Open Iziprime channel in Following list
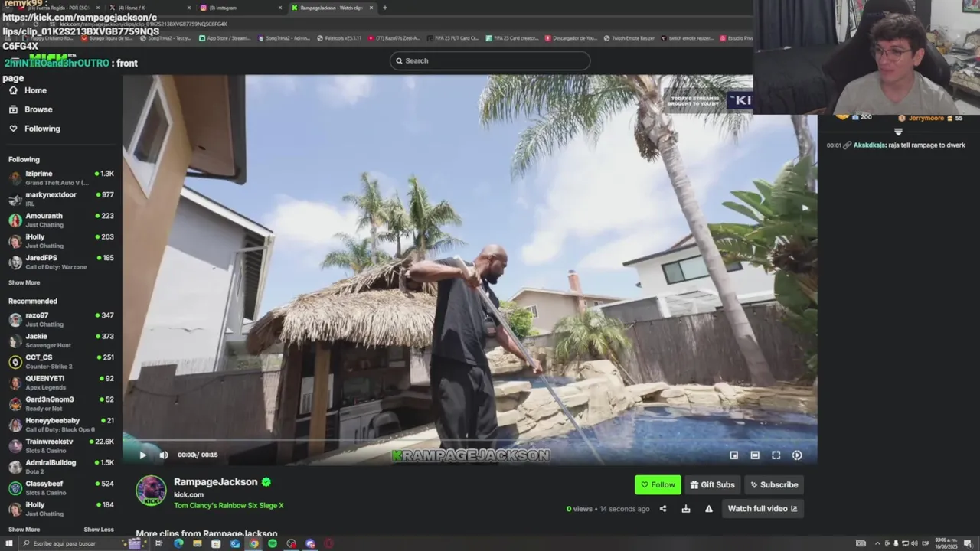The image size is (980, 551). 61,178
